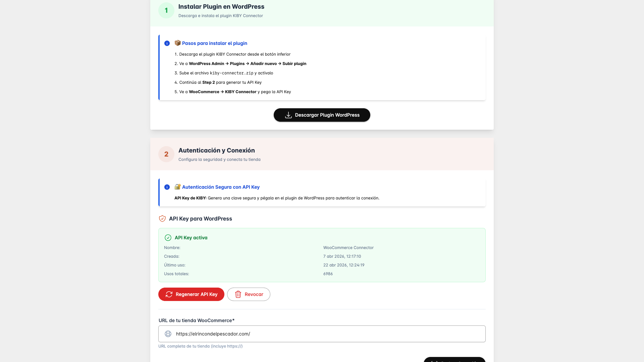Click the red trash can icon

[238, 294]
